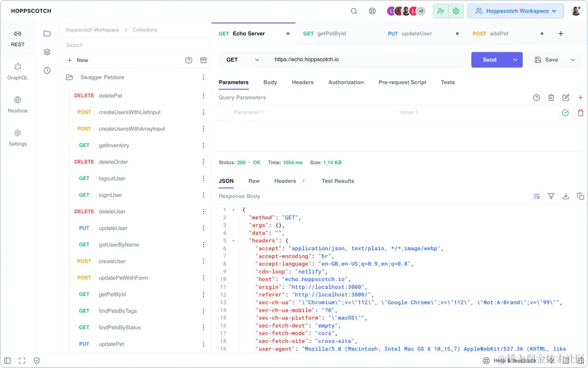
Task: Open Settings in left sidebar
Action: click(x=17, y=138)
